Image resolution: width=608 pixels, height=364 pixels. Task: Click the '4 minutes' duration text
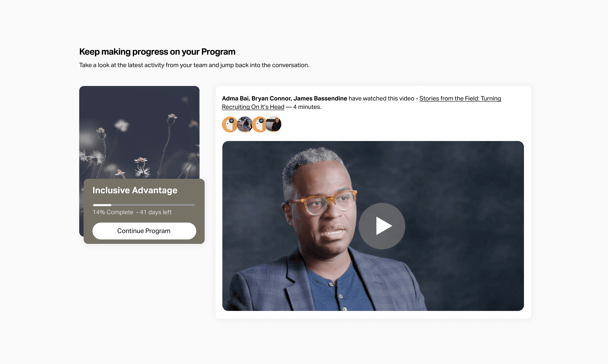(x=307, y=107)
